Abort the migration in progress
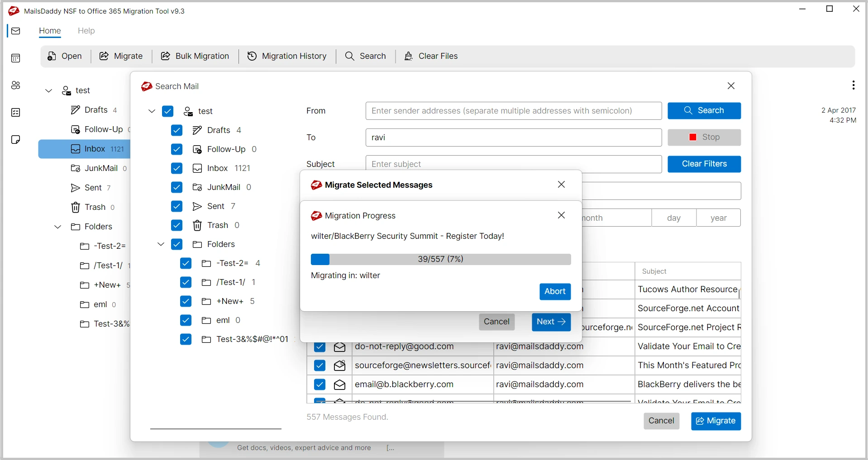Image resolution: width=868 pixels, height=460 pixels. tap(555, 292)
